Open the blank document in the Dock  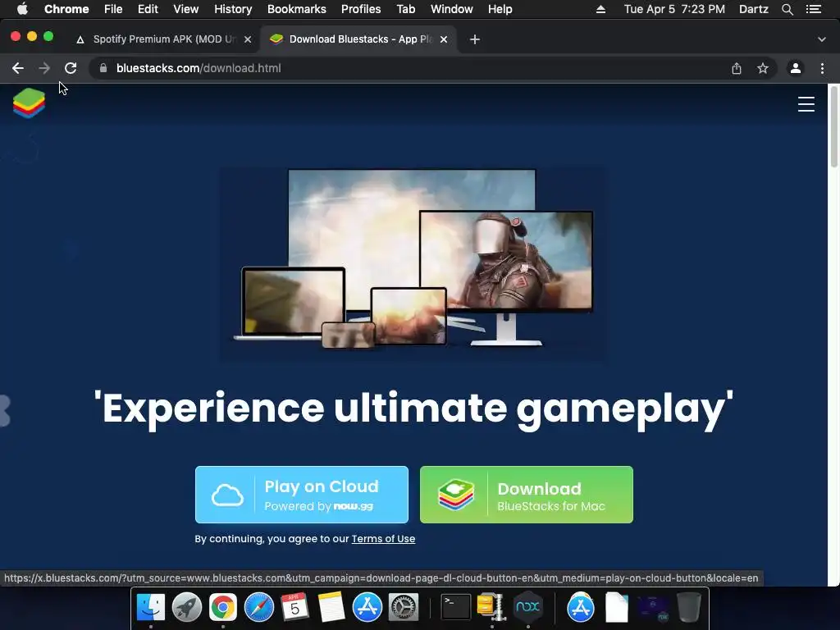pos(617,607)
